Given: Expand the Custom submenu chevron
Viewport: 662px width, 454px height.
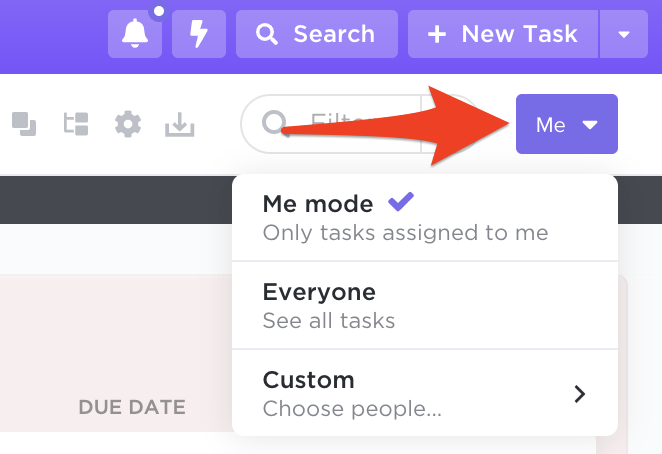Looking at the screenshot, I should point(580,394).
